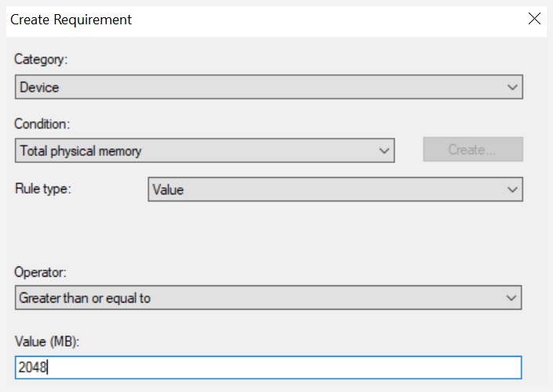Click the grayed-out Create... button
553x392 pixels.
(x=473, y=150)
